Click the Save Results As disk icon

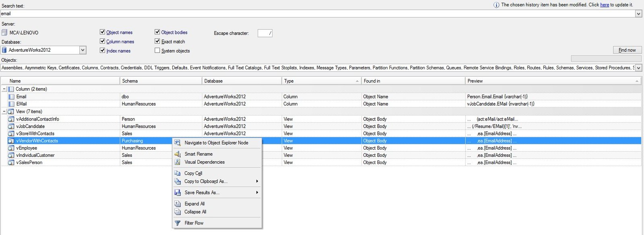point(178,193)
